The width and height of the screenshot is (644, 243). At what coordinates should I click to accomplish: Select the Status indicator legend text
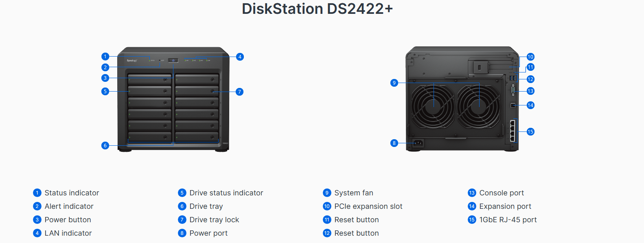tap(72, 193)
